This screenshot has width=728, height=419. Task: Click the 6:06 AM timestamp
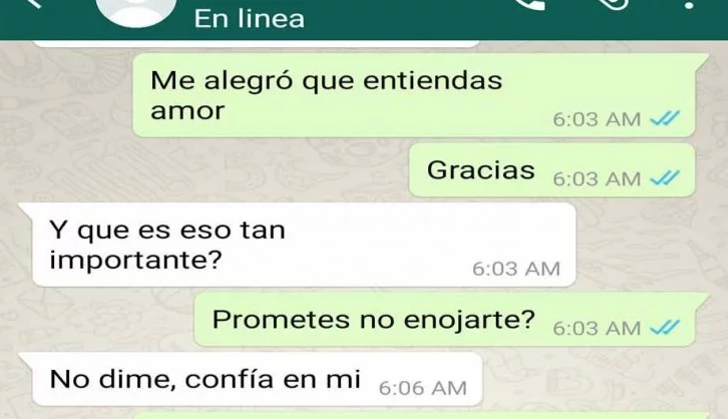(422, 388)
